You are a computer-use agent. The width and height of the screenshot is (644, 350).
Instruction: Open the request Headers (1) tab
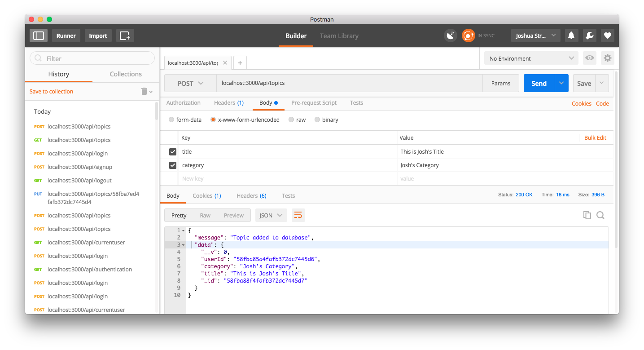click(x=229, y=103)
